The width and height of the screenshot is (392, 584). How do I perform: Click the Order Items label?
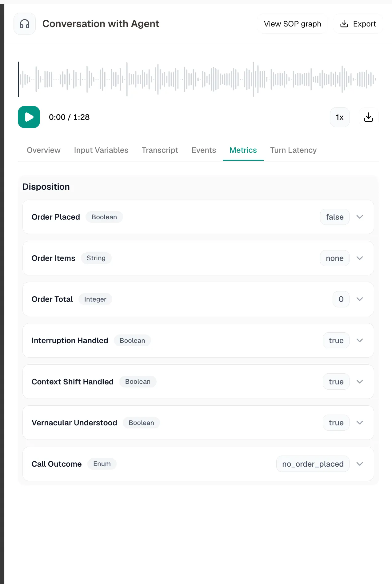click(x=53, y=258)
